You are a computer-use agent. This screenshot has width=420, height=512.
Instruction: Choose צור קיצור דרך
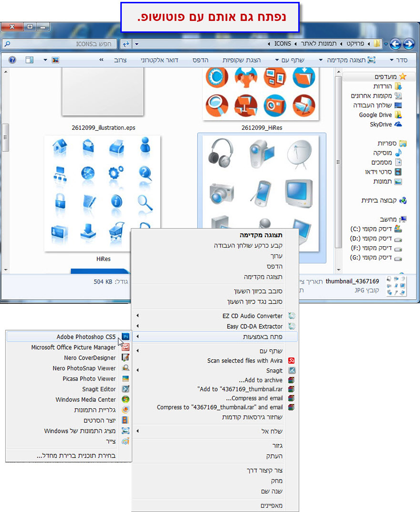(x=215, y=470)
